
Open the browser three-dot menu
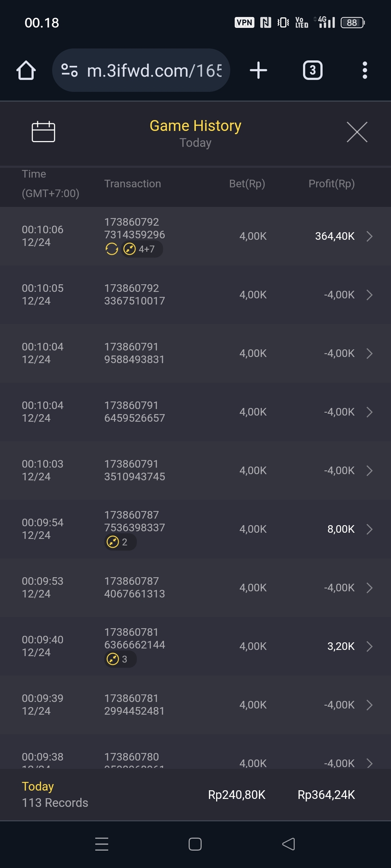365,70
